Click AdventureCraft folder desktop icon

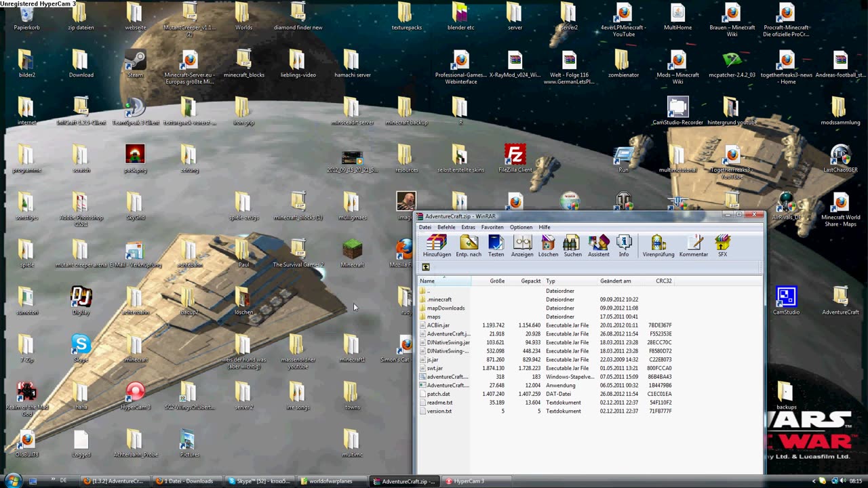(x=840, y=301)
